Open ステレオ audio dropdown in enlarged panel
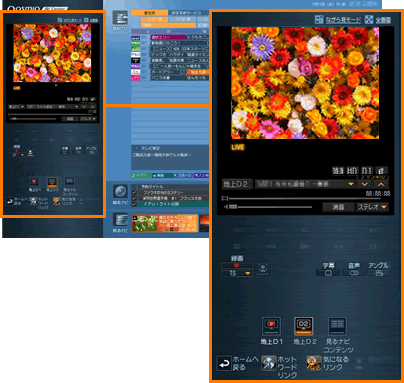Screen dimensions: 404x383 point(372,207)
